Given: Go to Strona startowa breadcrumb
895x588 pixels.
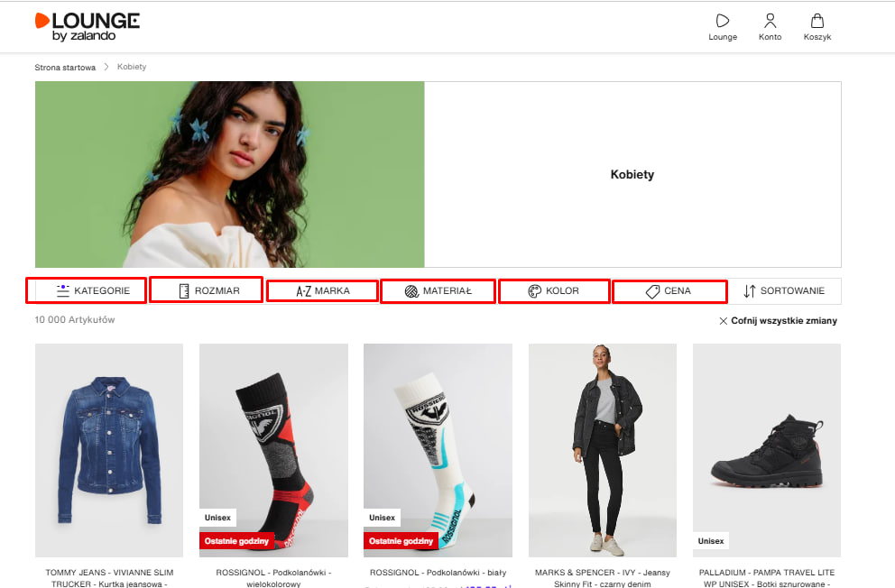Looking at the screenshot, I should 65,68.
